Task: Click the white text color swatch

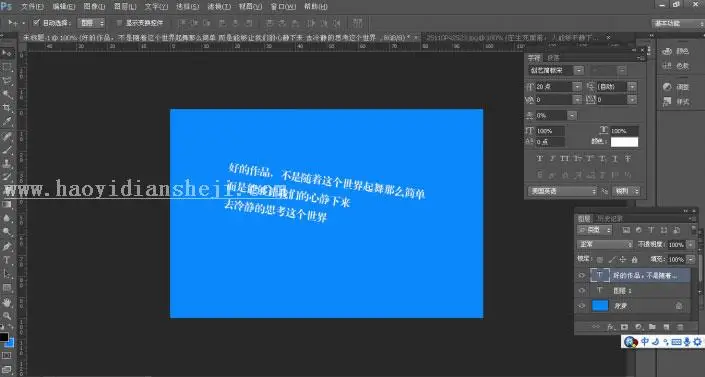Action: click(624, 142)
